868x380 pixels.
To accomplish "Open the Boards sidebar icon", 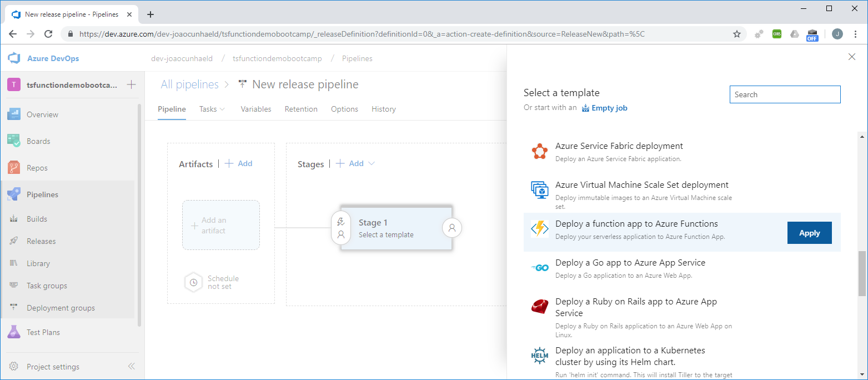I will coord(14,141).
